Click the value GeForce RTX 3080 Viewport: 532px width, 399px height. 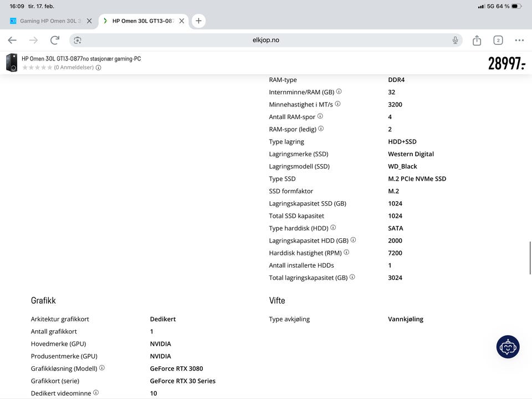click(176, 369)
